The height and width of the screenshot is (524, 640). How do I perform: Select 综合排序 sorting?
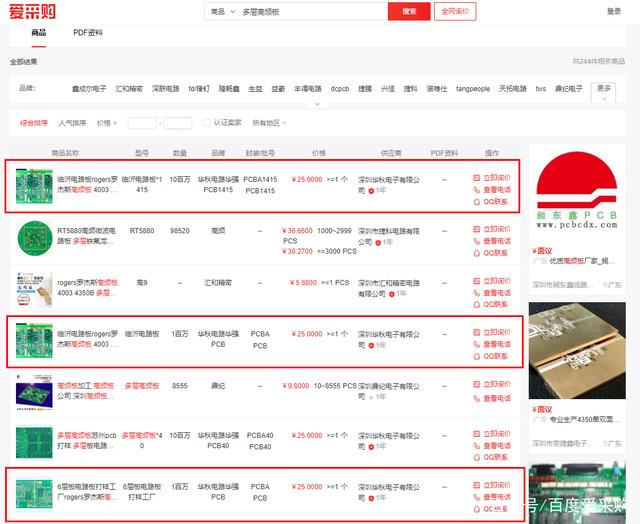click(x=34, y=123)
